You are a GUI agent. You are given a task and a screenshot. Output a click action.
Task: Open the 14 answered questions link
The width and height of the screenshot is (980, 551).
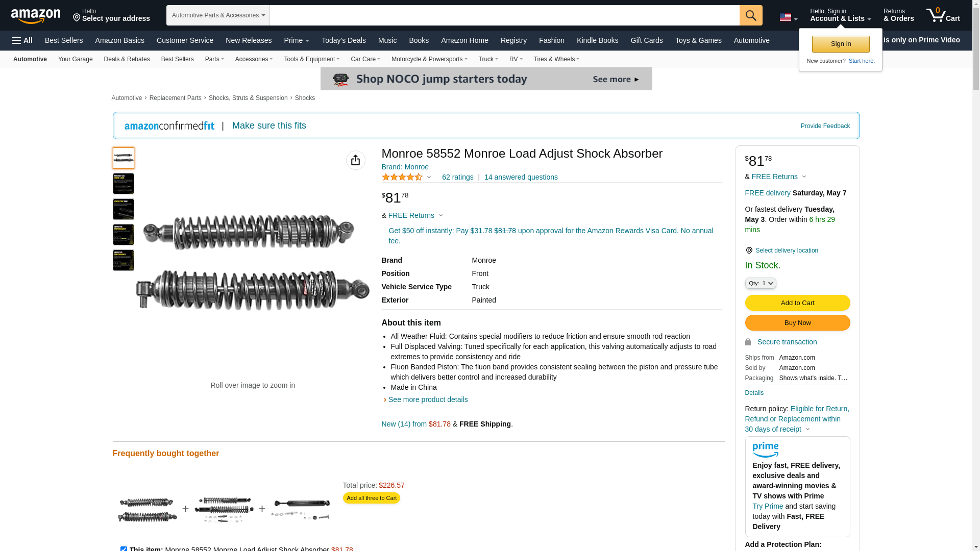(x=521, y=177)
